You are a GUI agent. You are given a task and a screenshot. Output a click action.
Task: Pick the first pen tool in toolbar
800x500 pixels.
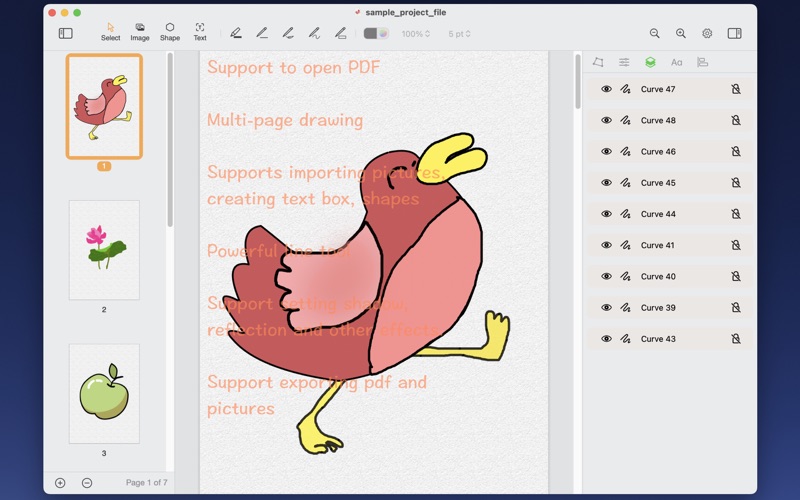[x=236, y=34]
